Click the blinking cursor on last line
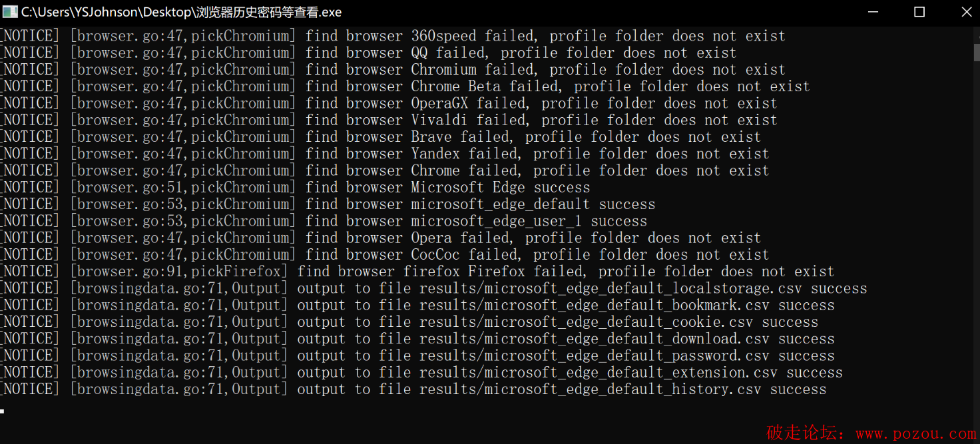980x444 pixels. (x=2, y=411)
